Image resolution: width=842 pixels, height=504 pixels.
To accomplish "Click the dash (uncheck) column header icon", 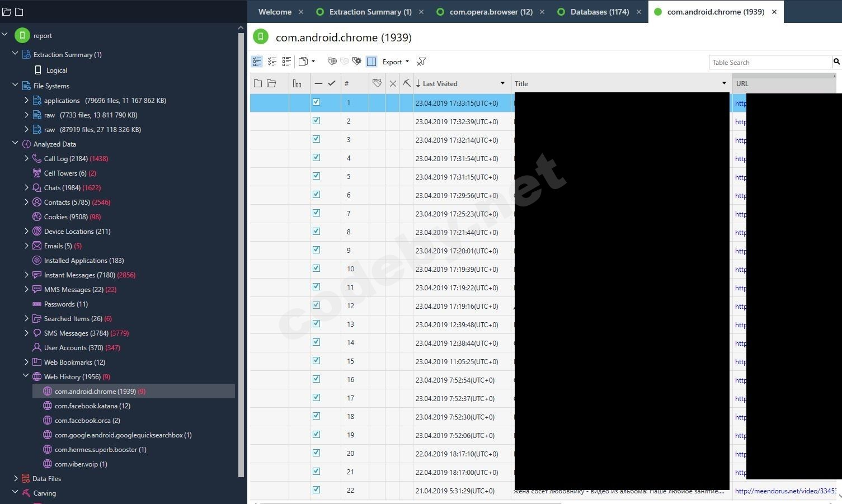I will click(318, 83).
